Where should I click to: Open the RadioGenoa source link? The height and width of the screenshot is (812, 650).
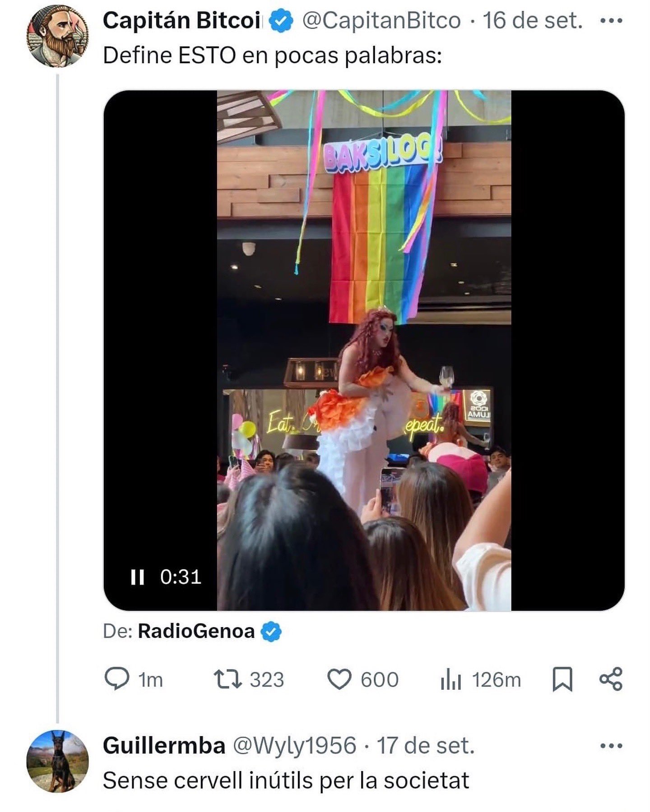point(196,631)
